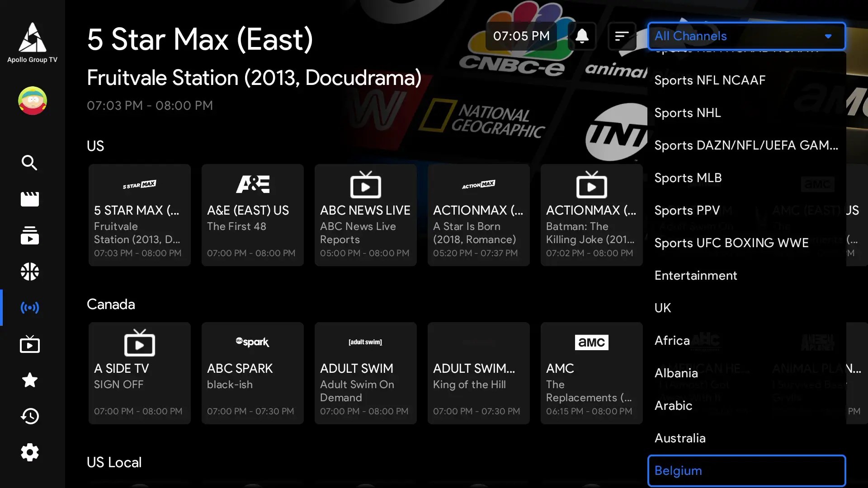This screenshot has height=488, width=868.
Task: Click the US Local section heading
Action: point(114,462)
